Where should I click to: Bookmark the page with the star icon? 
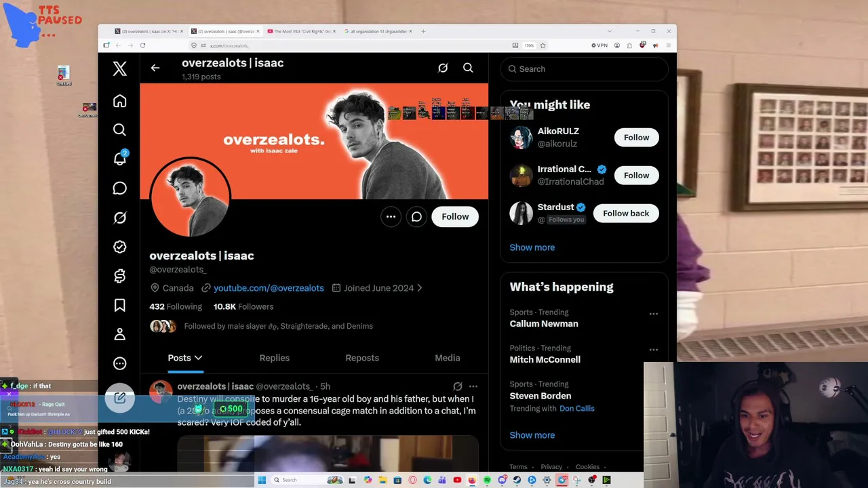click(x=542, y=45)
